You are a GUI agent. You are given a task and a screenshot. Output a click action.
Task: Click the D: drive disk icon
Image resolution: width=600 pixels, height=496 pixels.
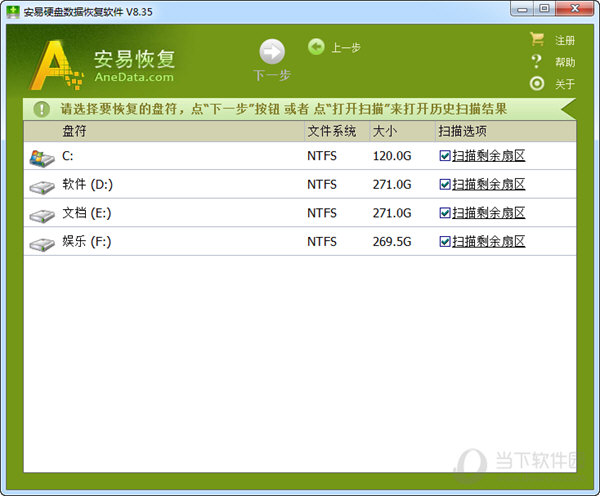coord(42,187)
